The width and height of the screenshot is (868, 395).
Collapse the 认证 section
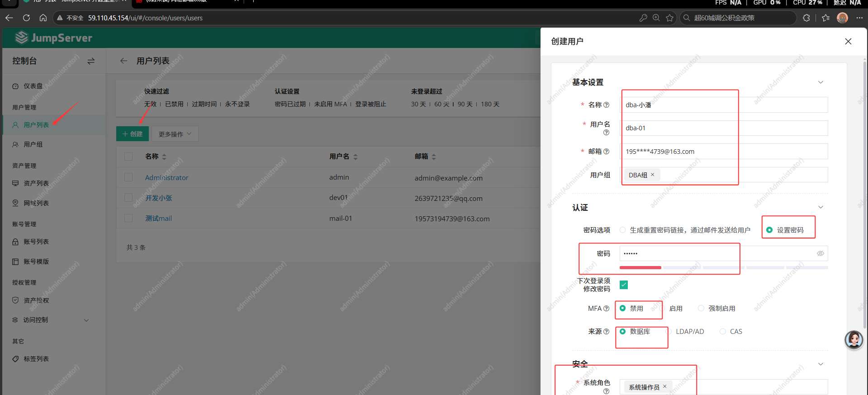click(821, 207)
